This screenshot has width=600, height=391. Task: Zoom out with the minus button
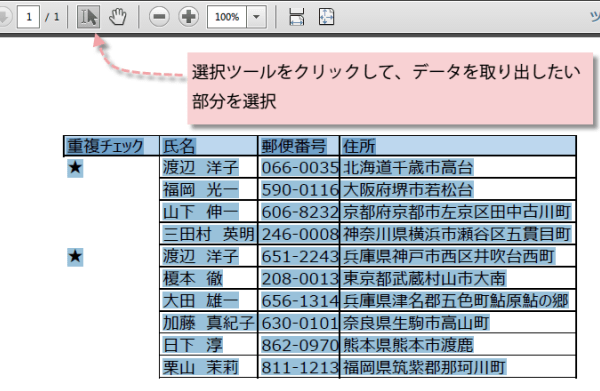(x=159, y=17)
